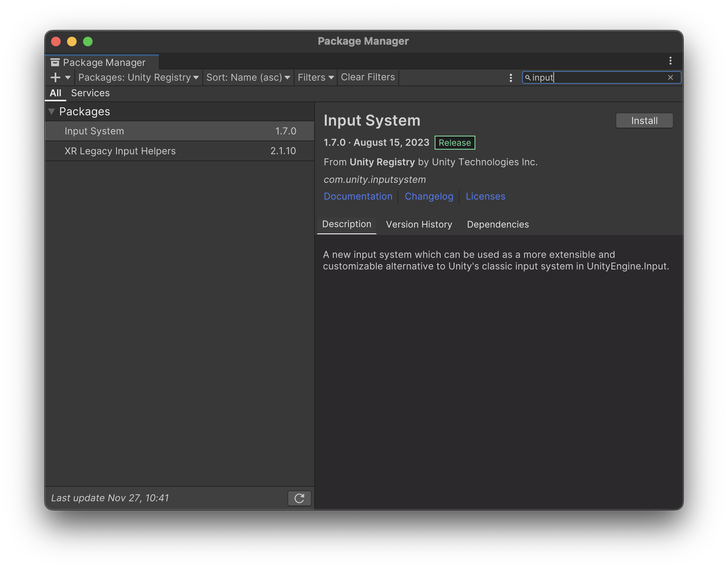
Task: Open the Filters dropdown
Action: pyautogui.click(x=316, y=77)
